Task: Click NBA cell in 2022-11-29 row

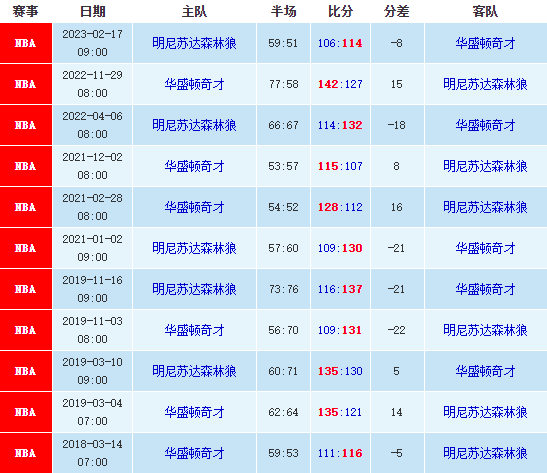Action: tap(26, 84)
